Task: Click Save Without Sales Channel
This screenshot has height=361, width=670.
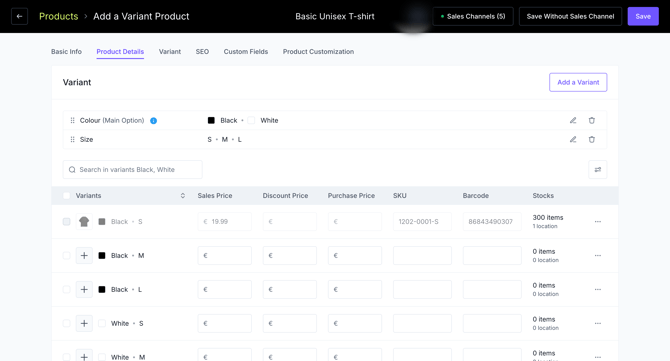Action: pyautogui.click(x=570, y=16)
